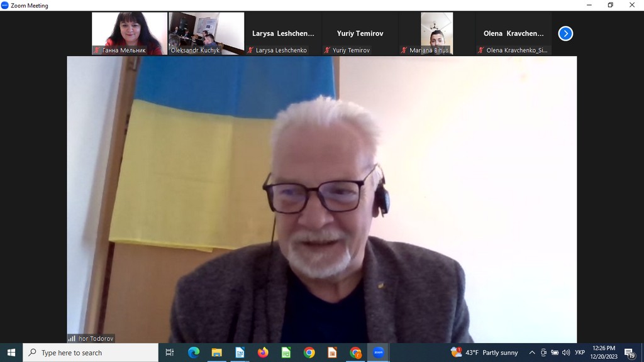
Task: Click muted mic icon of Larysa Leshchenko
Action: tap(250, 50)
